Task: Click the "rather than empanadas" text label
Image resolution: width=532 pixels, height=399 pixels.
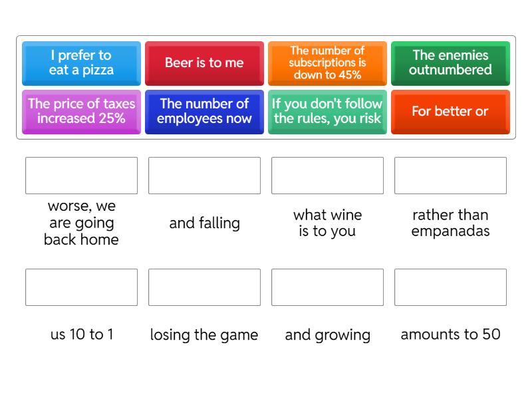Action: click(450, 223)
